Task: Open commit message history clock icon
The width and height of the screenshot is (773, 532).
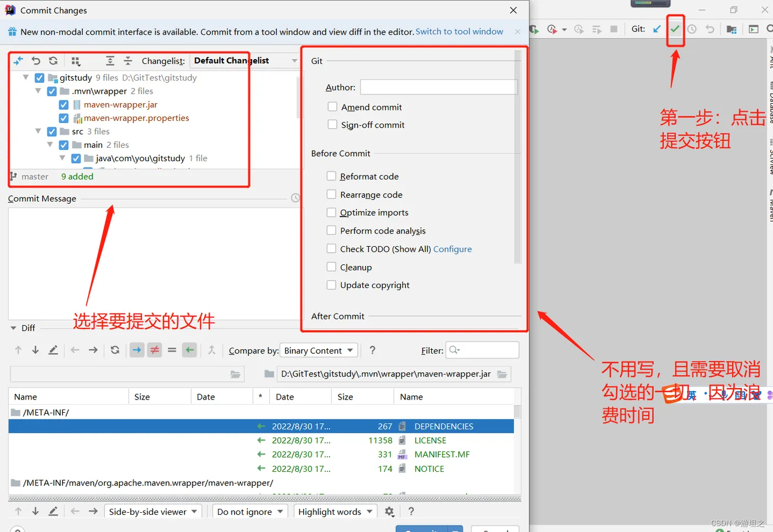Action: [x=295, y=198]
